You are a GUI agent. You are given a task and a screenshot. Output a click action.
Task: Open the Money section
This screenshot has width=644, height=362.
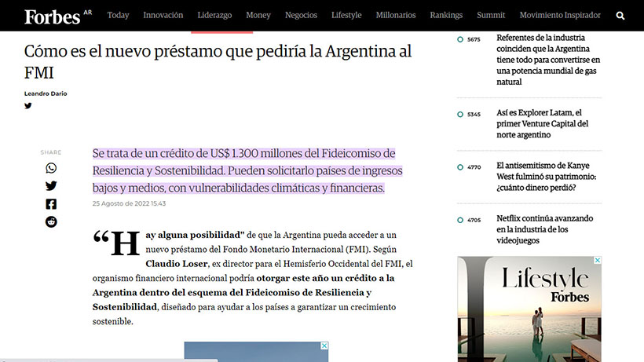258,15
